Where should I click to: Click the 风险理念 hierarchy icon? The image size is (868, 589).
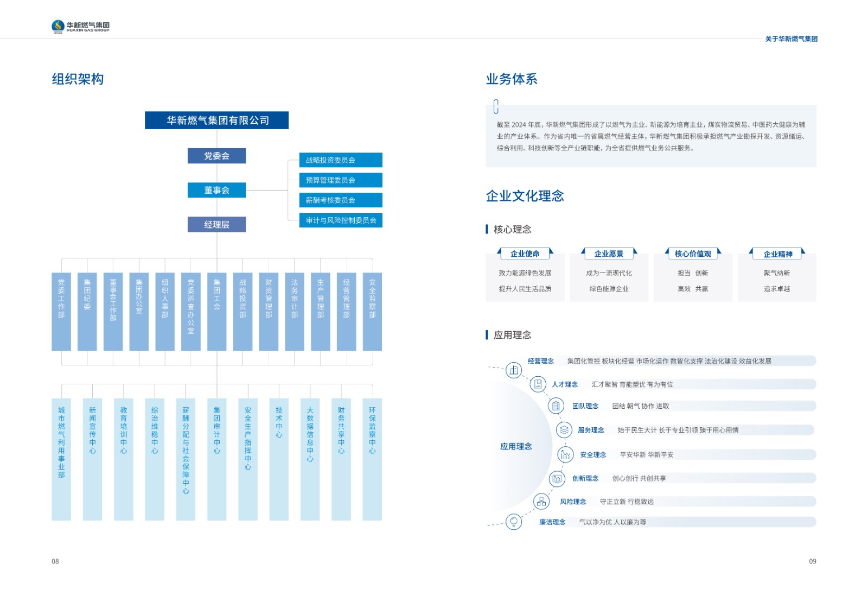pyautogui.click(x=541, y=502)
